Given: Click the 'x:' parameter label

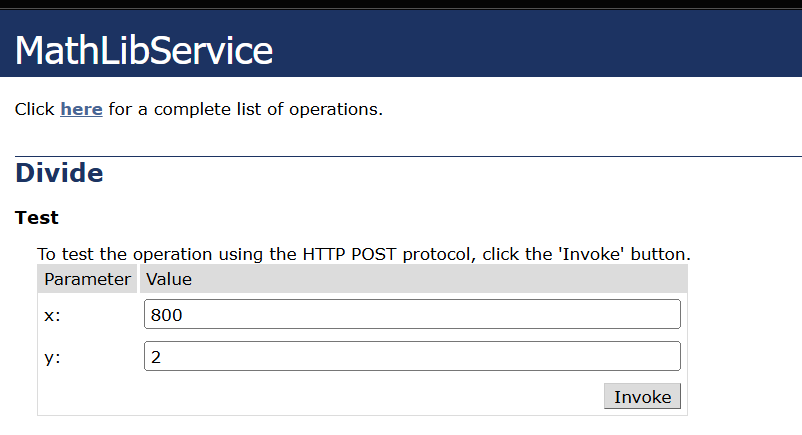Looking at the screenshot, I should (x=52, y=315).
